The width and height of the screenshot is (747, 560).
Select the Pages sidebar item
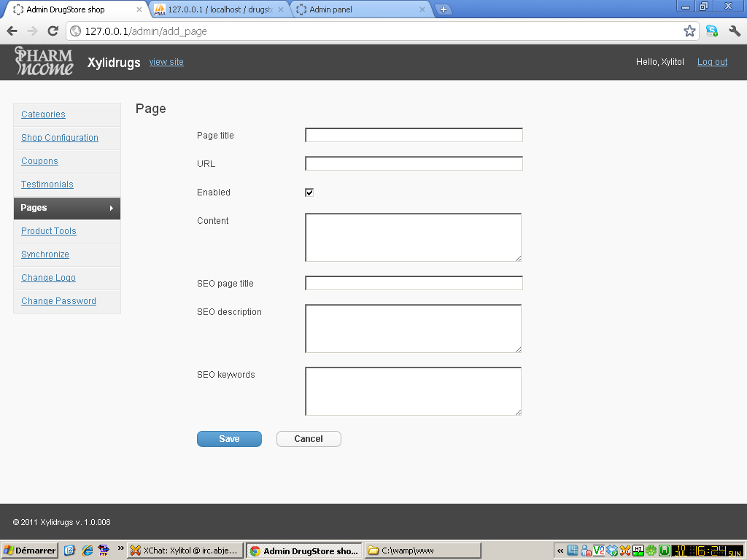click(67, 208)
